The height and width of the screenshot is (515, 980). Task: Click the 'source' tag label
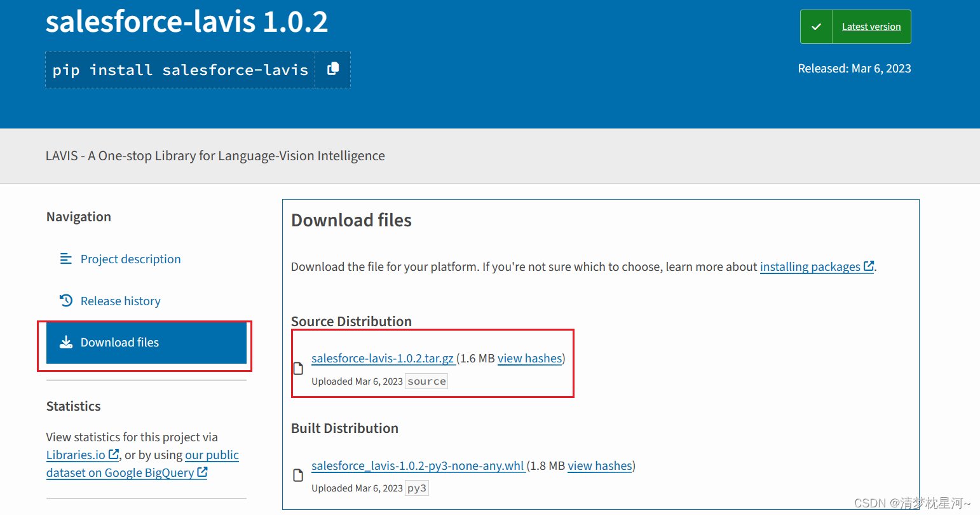click(x=426, y=381)
